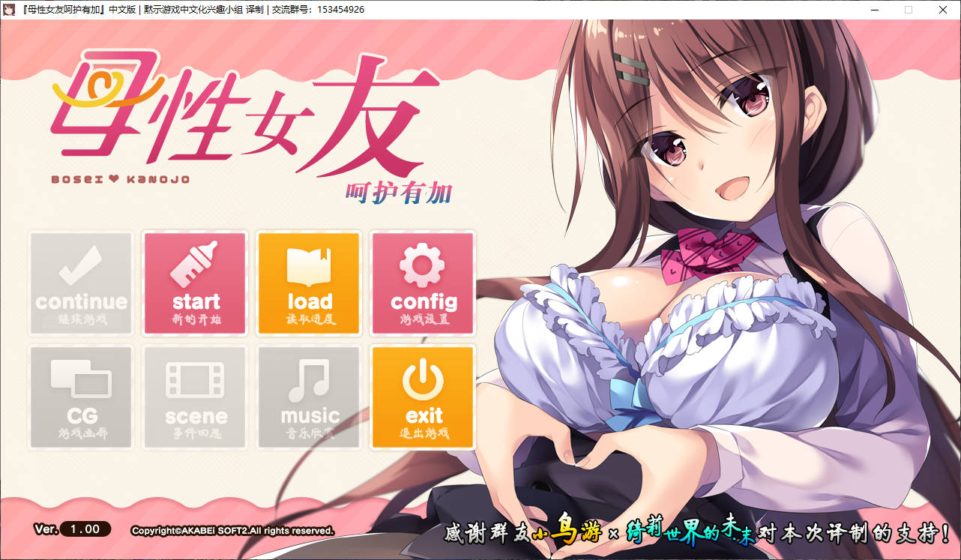Select the scene film strip tile
This screenshot has height=560, width=961.
point(195,397)
